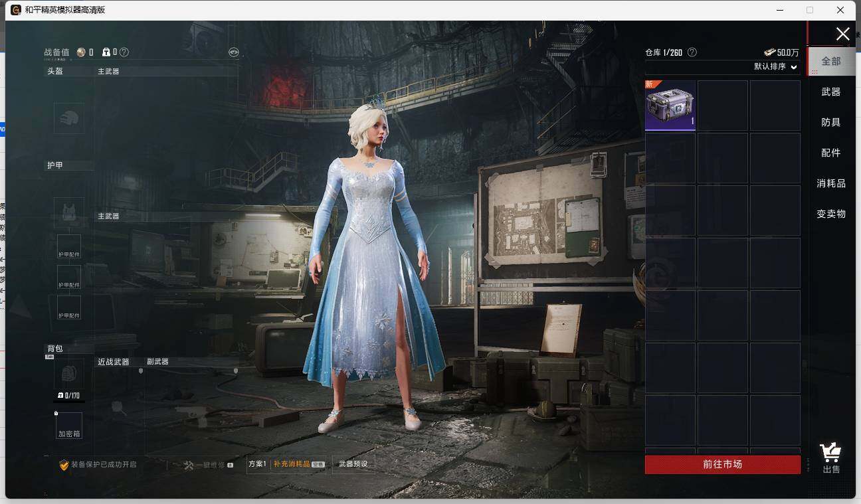
Task: Select the 消耗品 category tab
Action: 831,183
